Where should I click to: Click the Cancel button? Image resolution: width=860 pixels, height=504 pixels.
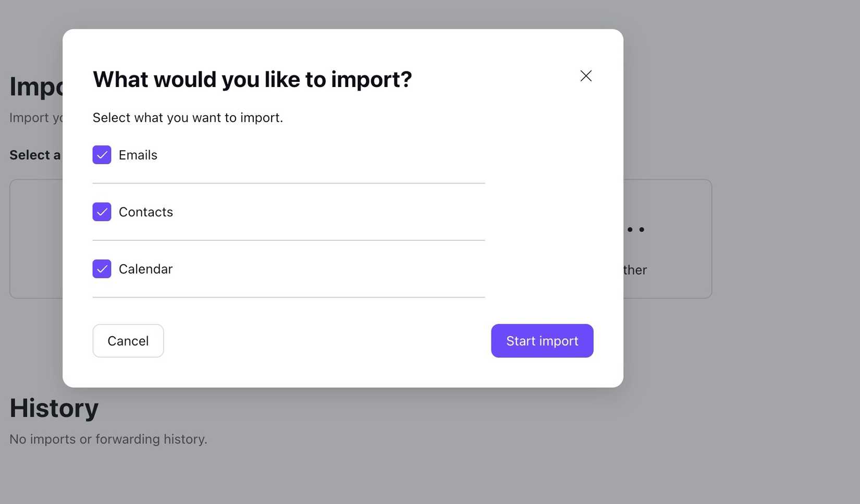coord(128,340)
